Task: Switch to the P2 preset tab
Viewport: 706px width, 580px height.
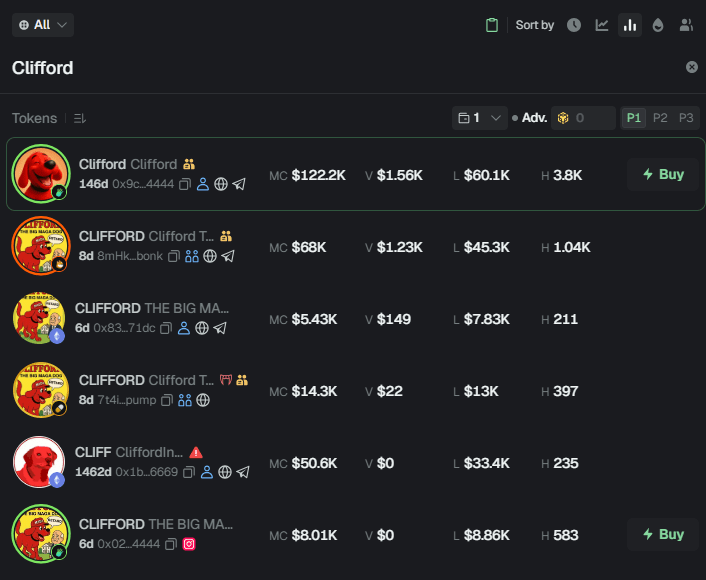Action: click(x=660, y=118)
